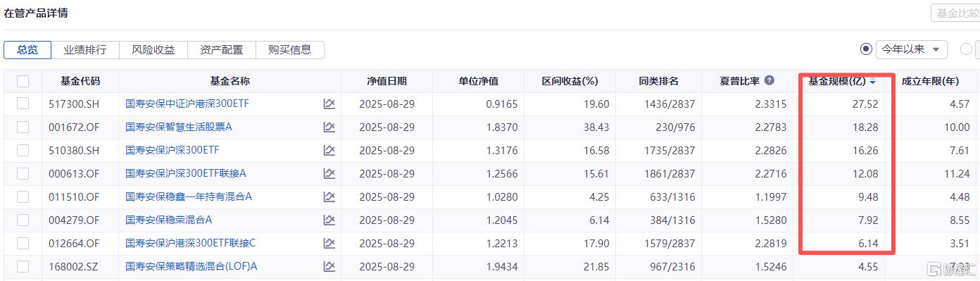Click fund size value 27.52
The width and height of the screenshot is (980, 281).
[865, 104]
